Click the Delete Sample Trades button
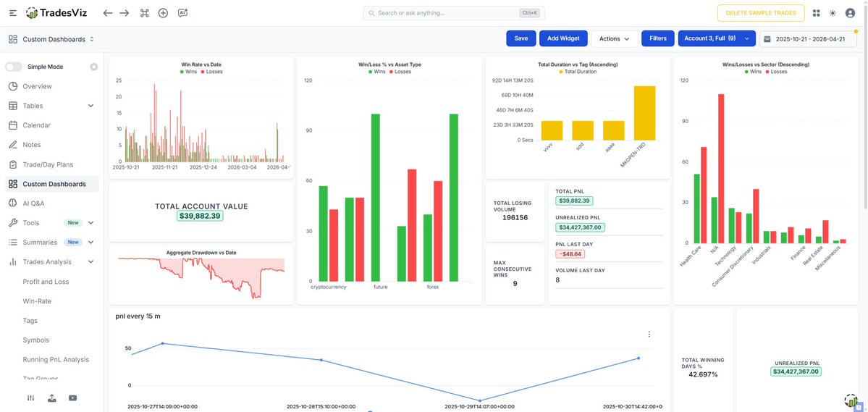 [760, 13]
